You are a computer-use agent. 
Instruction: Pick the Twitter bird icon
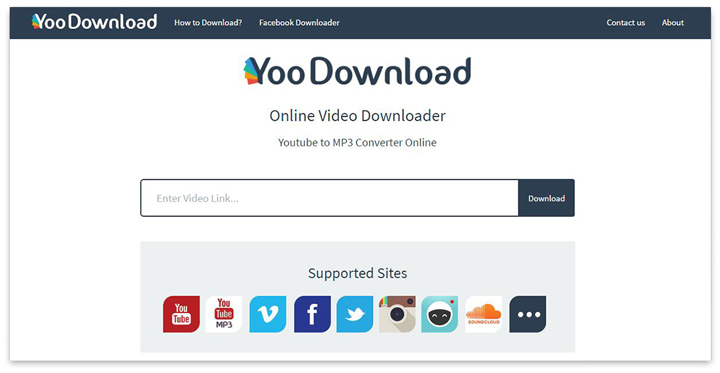[x=355, y=314]
